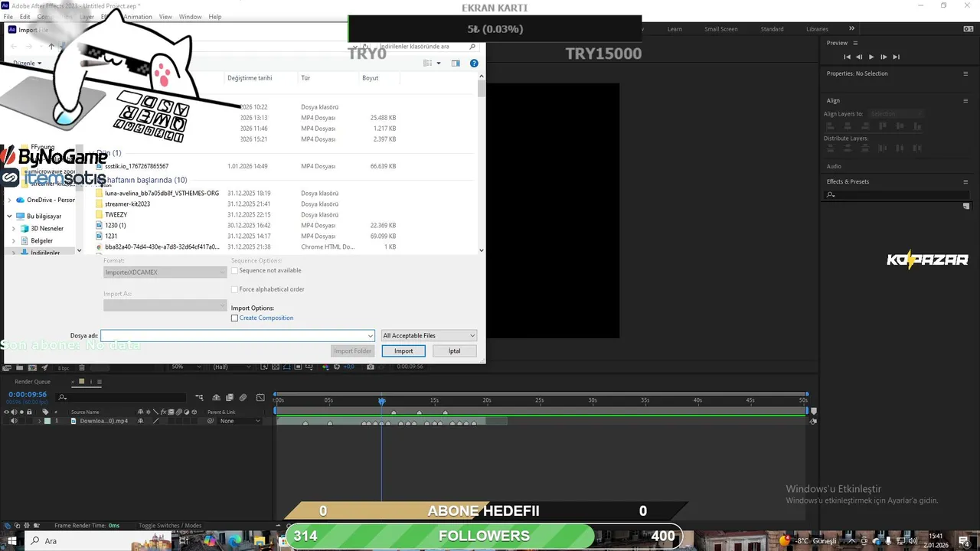Image resolution: width=980 pixels, height=551 pixels.
Task: Switch to the Small Screen workspace
Action: (x=721, y=29)
